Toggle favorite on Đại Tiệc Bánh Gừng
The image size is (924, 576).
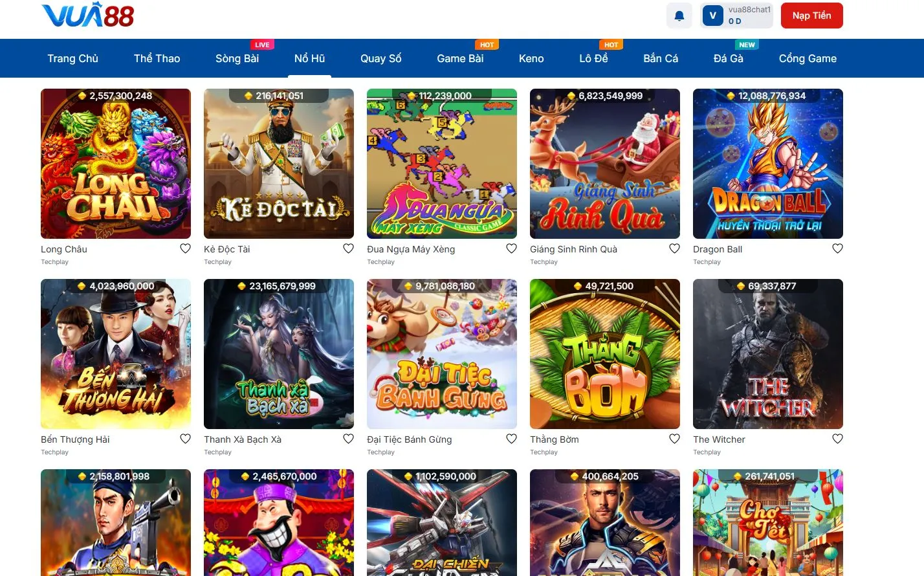pyautogui.click(x=511, y=438)
